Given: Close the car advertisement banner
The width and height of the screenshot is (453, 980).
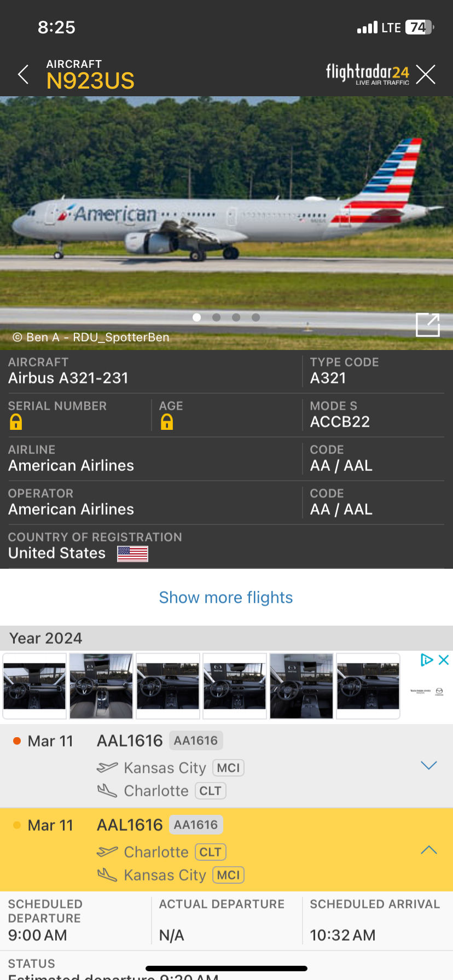Looking at the screenshot, I should 444,660.
